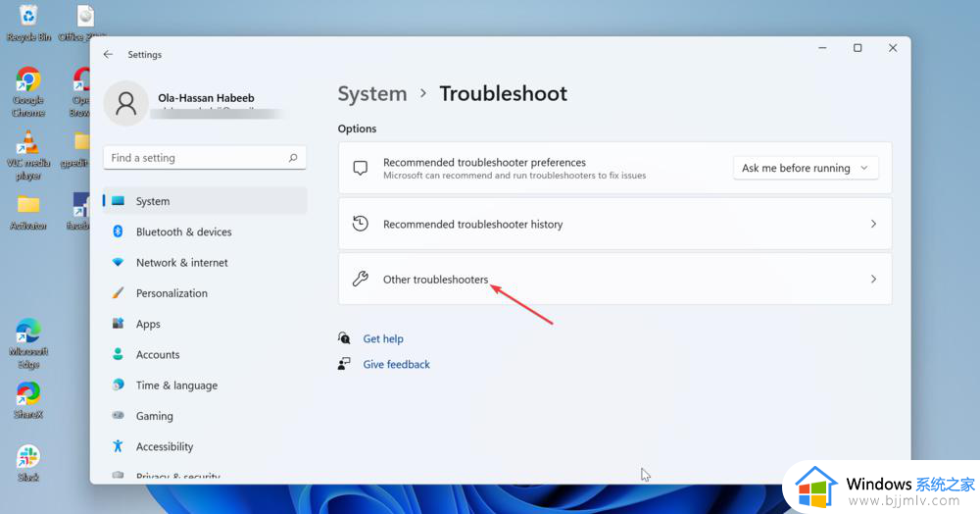The width and height of the screenshot is (980, 514).
Task: Click the Gaming controller icon in sidebar
Action: (x=118, y=415)
